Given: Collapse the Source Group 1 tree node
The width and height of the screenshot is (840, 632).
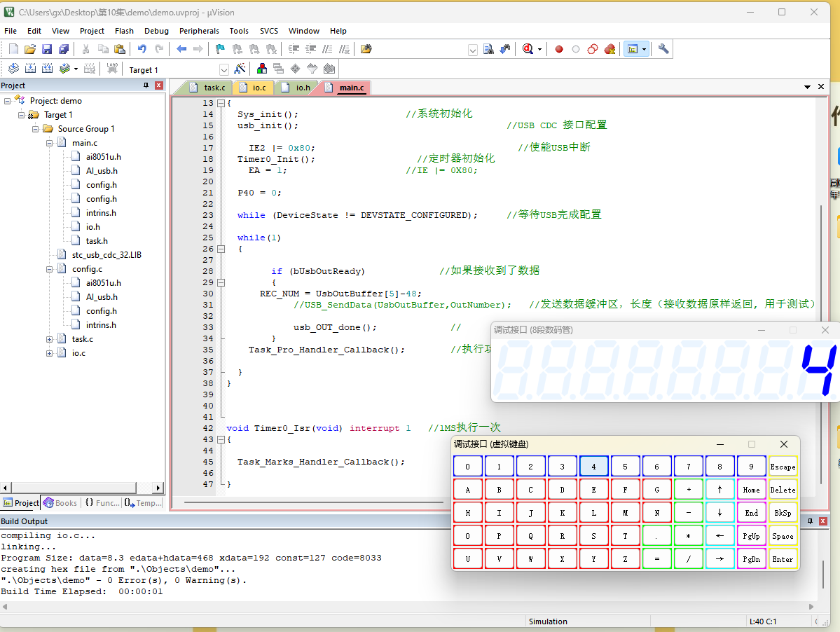Looking at the screenshot, I should coord(35,129).
